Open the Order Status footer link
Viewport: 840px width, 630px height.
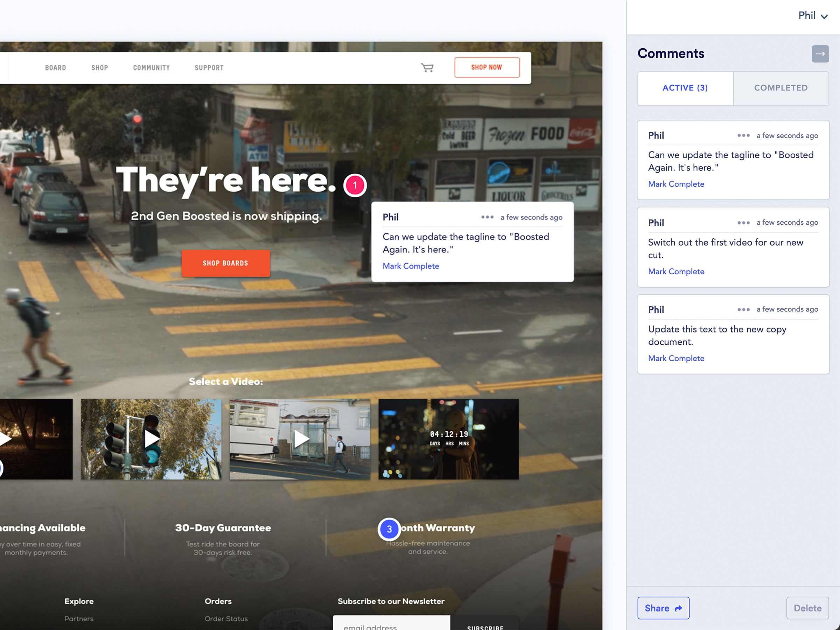point(226,618)
